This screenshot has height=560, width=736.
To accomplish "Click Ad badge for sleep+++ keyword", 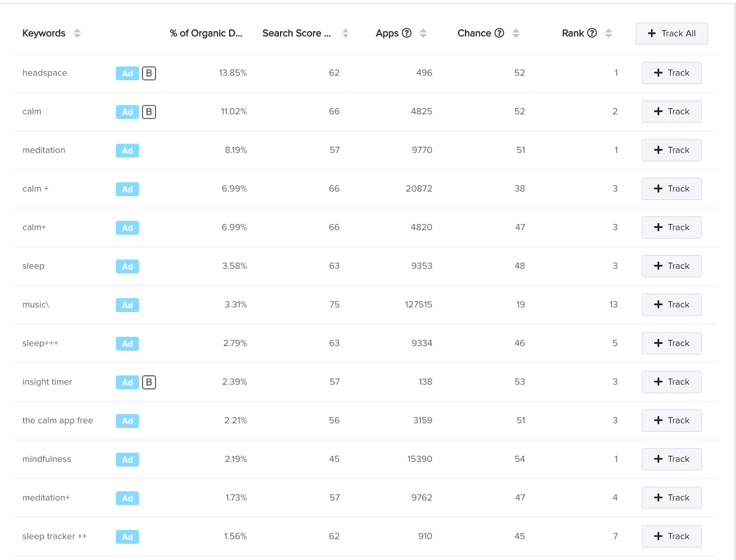I will pyautogui.click(x=127, y=344).
